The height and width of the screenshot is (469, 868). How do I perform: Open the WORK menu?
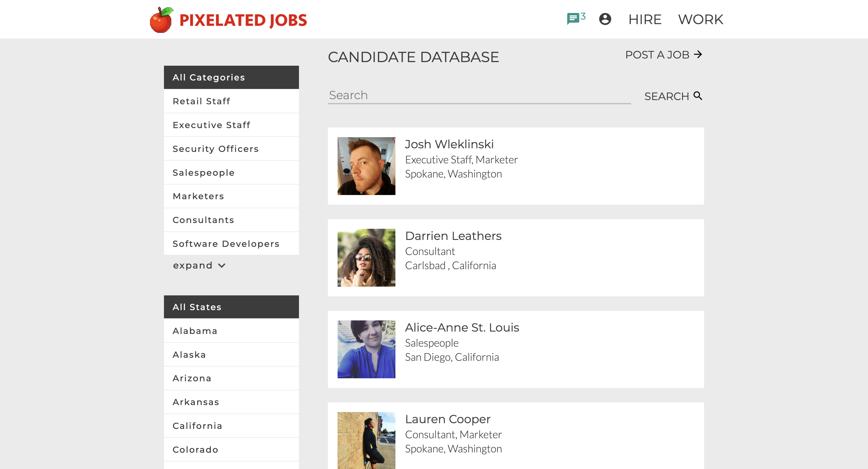coord(700,20)
